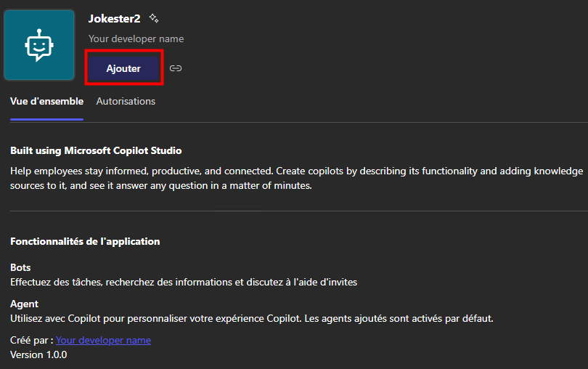Click the Built using Microsoft Copilot Studio heading
Image resolution: width=588 pixels, height=369 pixels.
point(96,150)
